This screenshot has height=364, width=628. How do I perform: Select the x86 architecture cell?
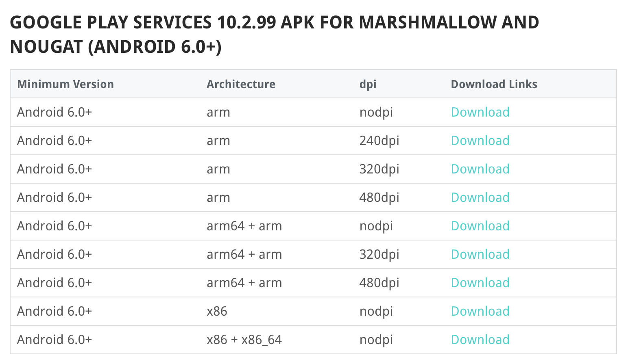pos(217,311)
